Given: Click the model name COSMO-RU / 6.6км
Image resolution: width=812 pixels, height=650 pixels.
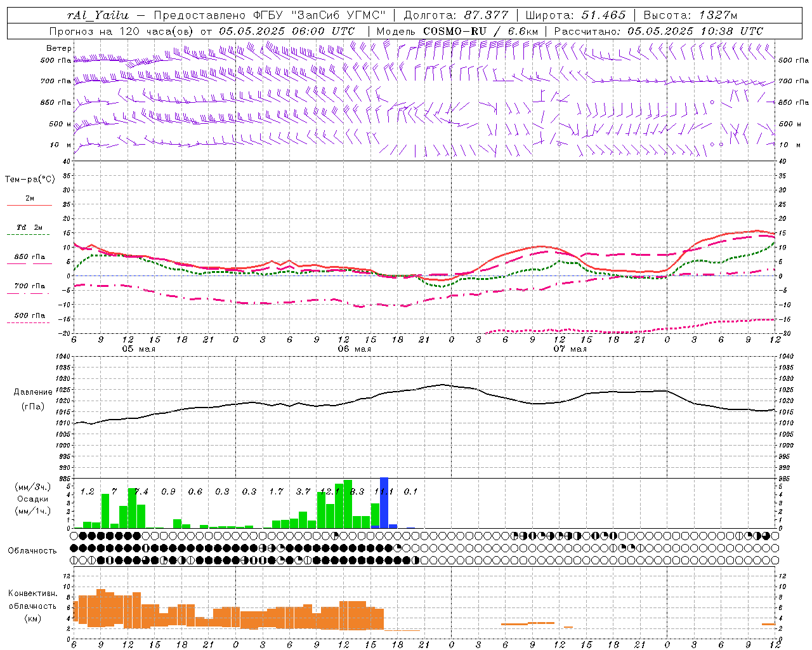Looking at the screenshot, I should 480,31.
